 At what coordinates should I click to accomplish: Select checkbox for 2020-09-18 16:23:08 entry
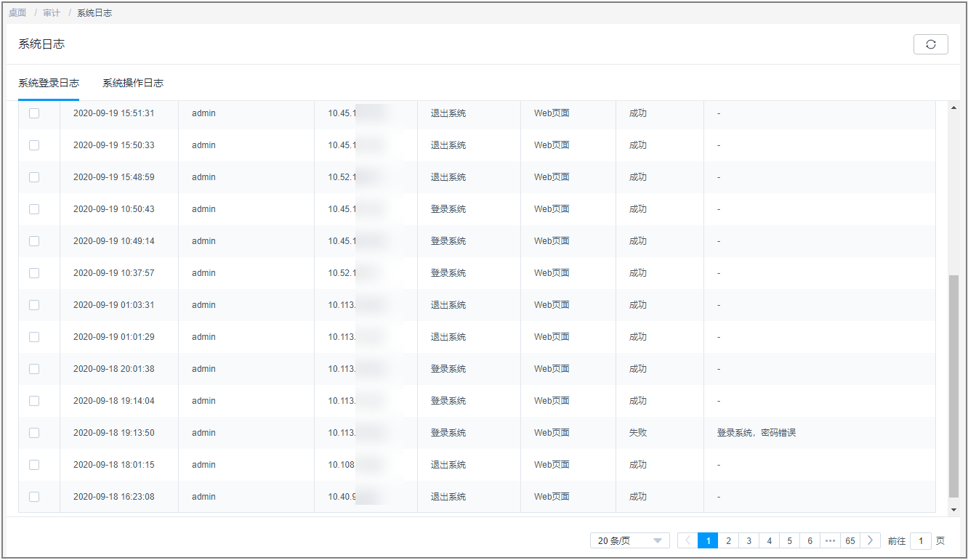click(34, 497)
